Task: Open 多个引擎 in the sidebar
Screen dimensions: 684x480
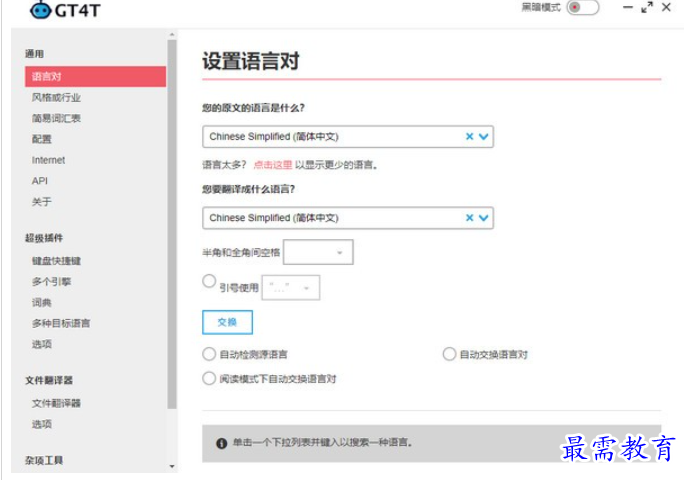Action: click(51, 281)
